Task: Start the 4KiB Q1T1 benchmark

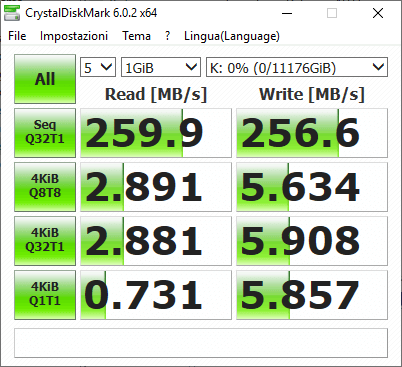Action: (x=45, y=295)
